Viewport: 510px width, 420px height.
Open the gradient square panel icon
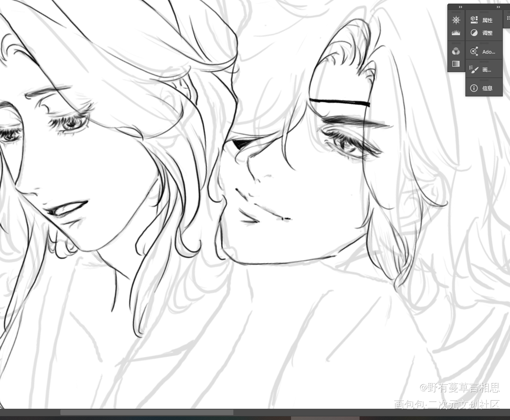click(x=456, y=64)
